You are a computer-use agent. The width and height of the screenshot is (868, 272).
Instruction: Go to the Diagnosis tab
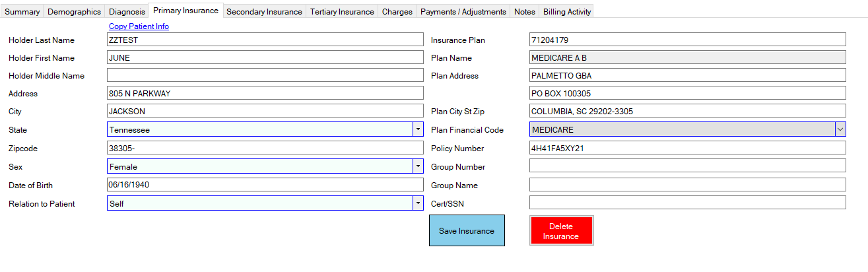click(127, 12)
